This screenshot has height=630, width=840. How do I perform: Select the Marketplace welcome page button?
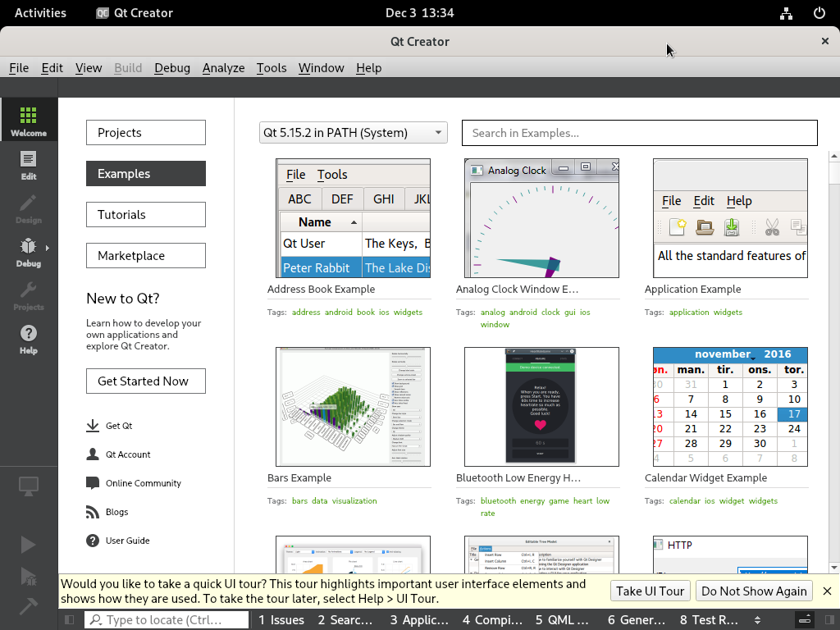(146, 256)
